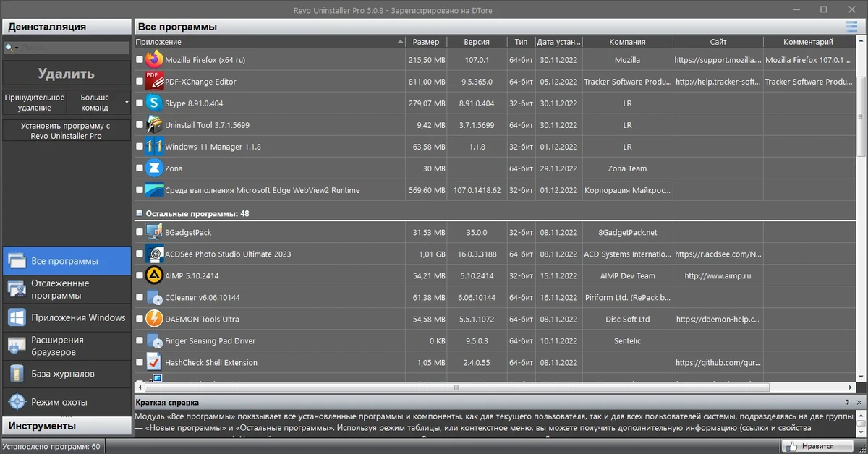Click the Edge WebView2 Runtime icon
The width and height of the screenshot is (868, 454).
(154, 190)
